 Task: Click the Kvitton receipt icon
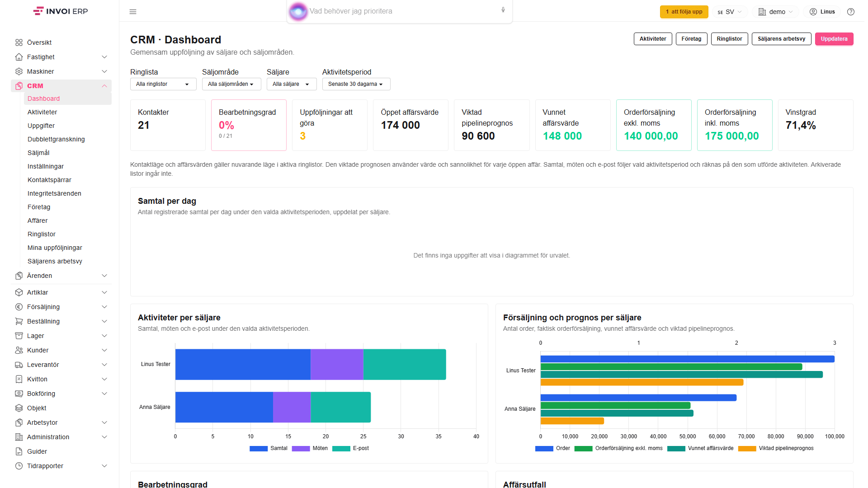(x=19, y=379)
